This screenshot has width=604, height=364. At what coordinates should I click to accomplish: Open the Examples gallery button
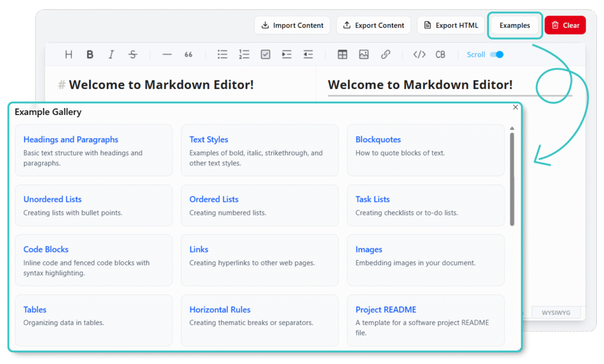[x=514, y=25]
